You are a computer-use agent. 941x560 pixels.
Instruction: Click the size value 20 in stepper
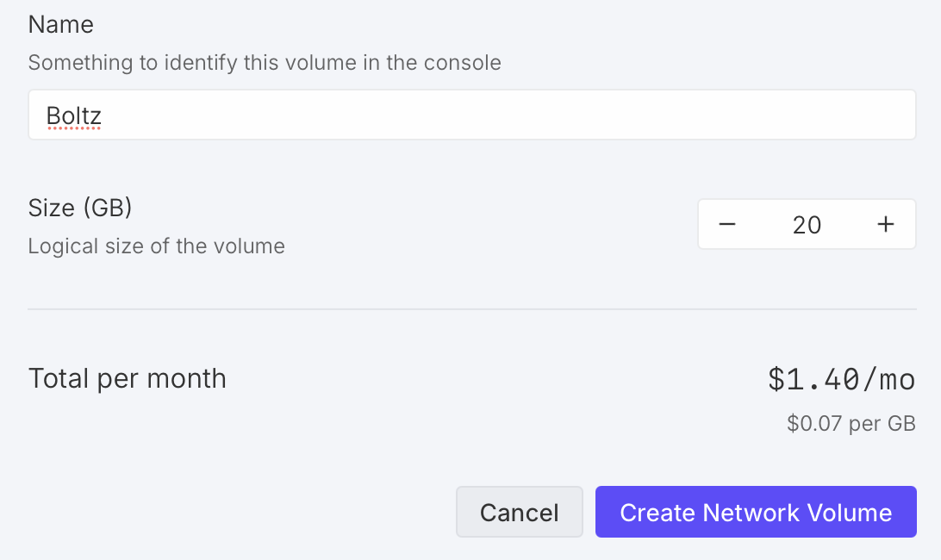[x=807, y=225]
